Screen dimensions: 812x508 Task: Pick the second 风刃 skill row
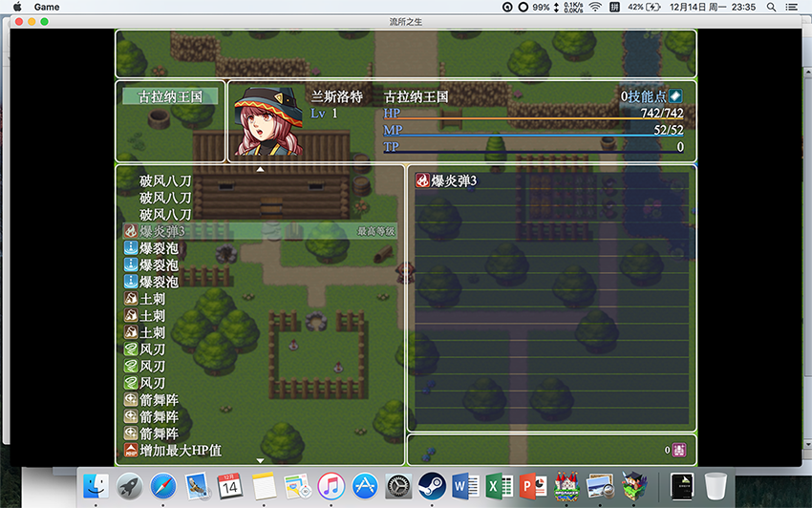[x=260, y=366]
